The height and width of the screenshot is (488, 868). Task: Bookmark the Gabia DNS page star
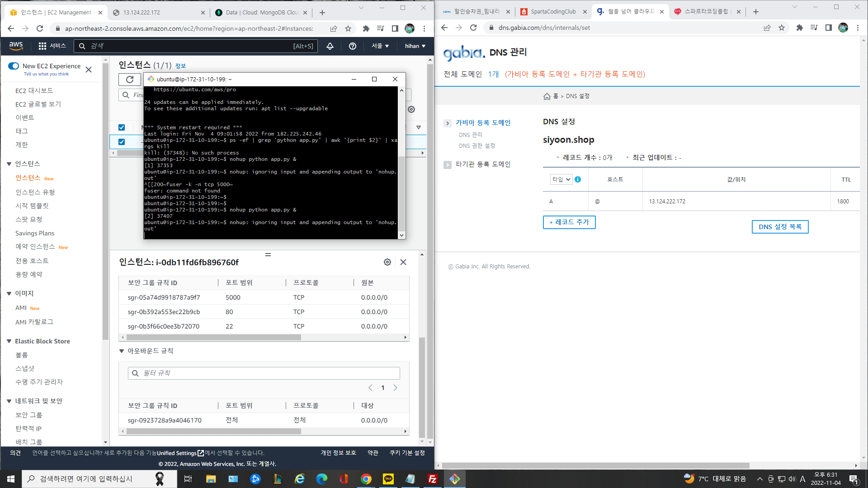[782, 28]
